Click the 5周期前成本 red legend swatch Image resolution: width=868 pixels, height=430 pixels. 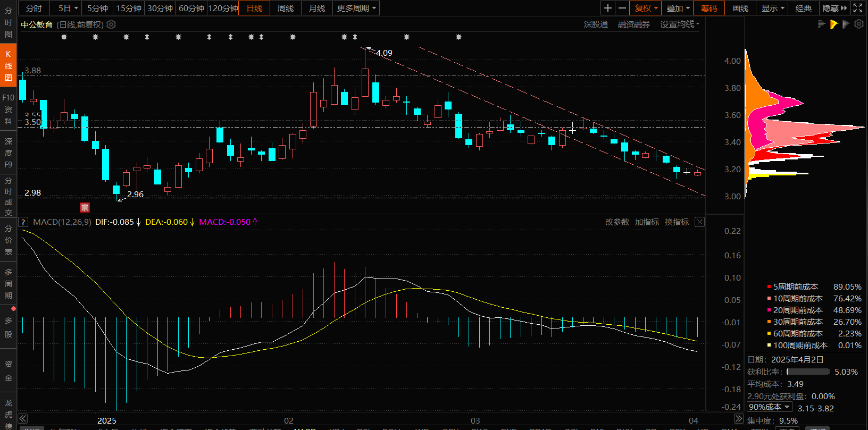769,287
